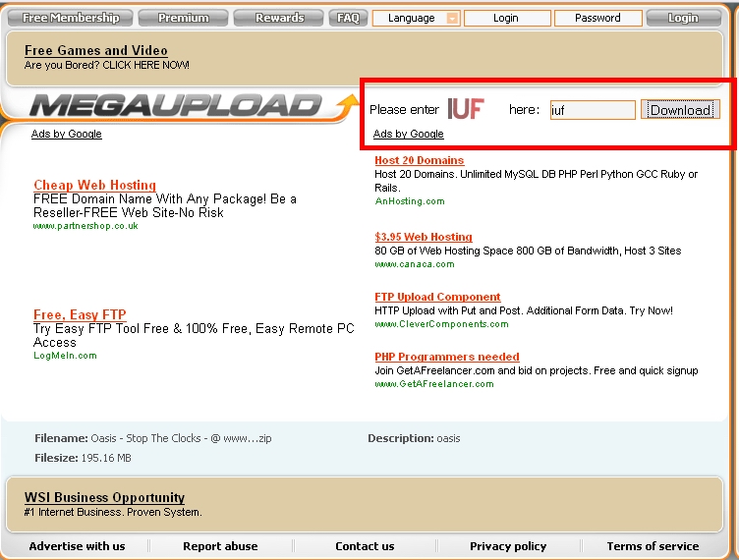Click the Megaupload logo
739x560 pixels.
tap(194, 105)
